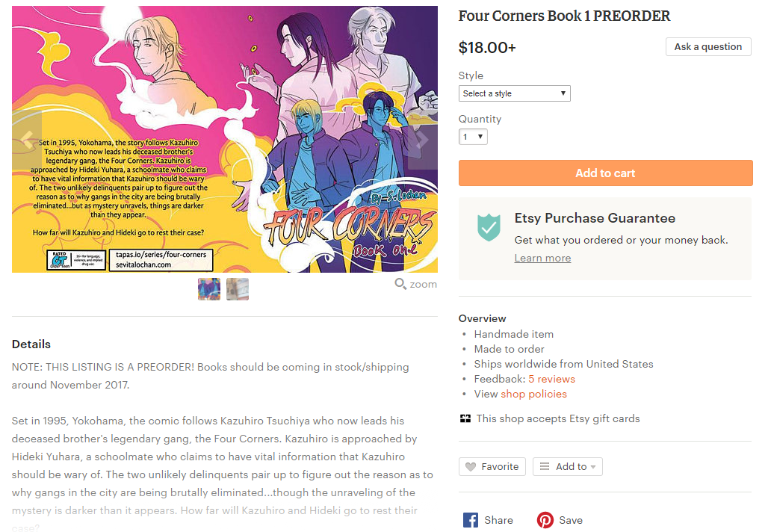Viewport: 768px width, 532px height.
Task: Click the Ask a question button
Action: pyautogui.click(x=707, y=46)
